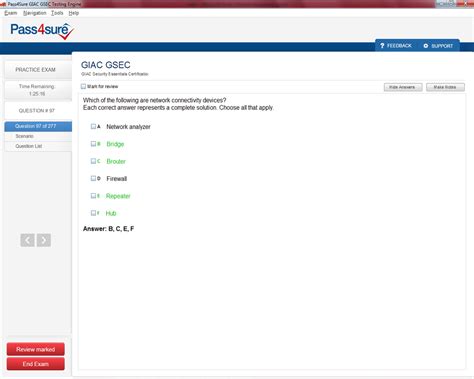Check option D Firewall
The height and width of the screenshot is (379, 474).
[93, 178]
